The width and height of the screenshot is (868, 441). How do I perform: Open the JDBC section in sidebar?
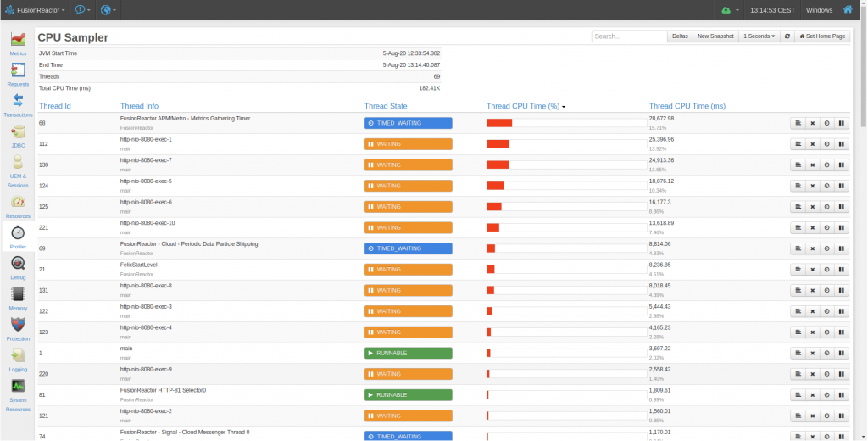(x=18, y=136)
